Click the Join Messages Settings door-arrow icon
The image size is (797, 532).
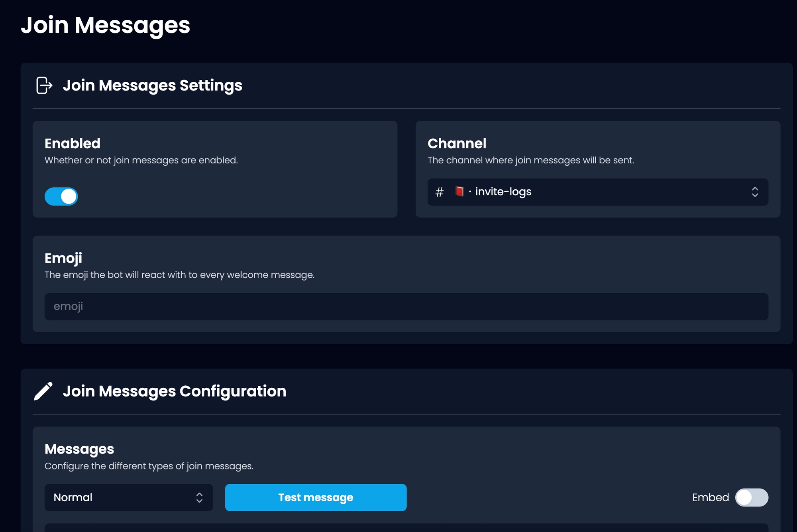(44, 85)
